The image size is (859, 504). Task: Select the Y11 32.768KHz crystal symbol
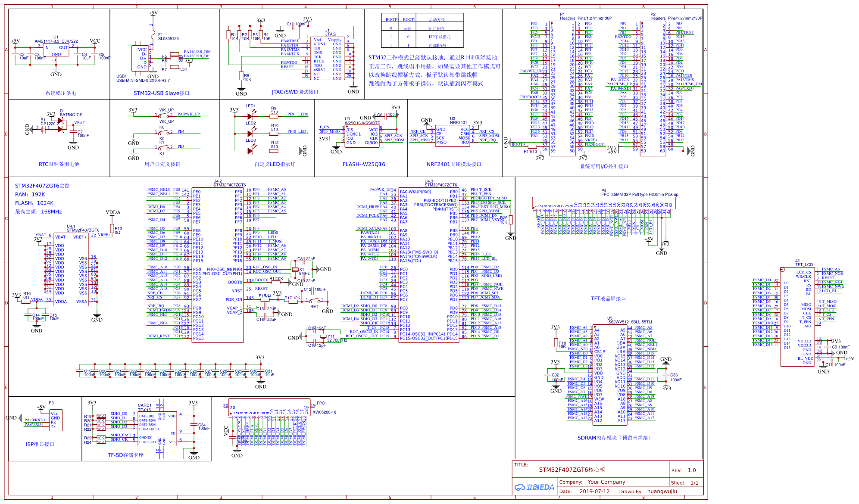[x=322, y=336]
